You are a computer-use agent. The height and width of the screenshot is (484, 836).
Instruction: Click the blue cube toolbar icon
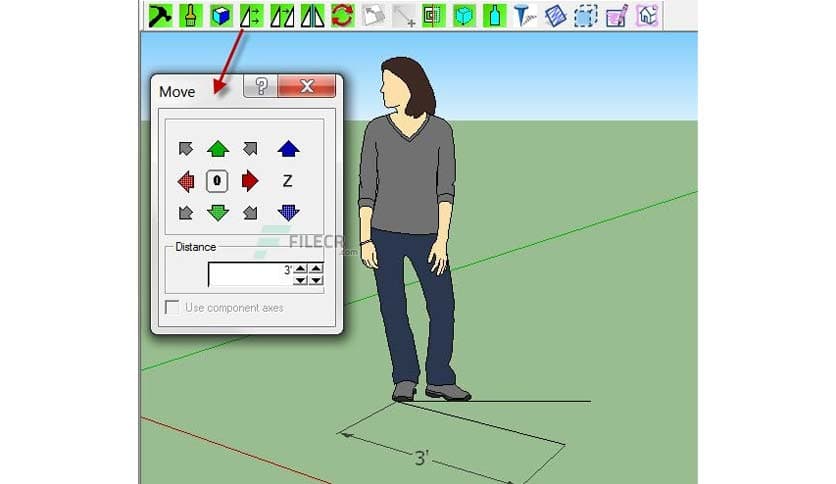tap(221, 15)
